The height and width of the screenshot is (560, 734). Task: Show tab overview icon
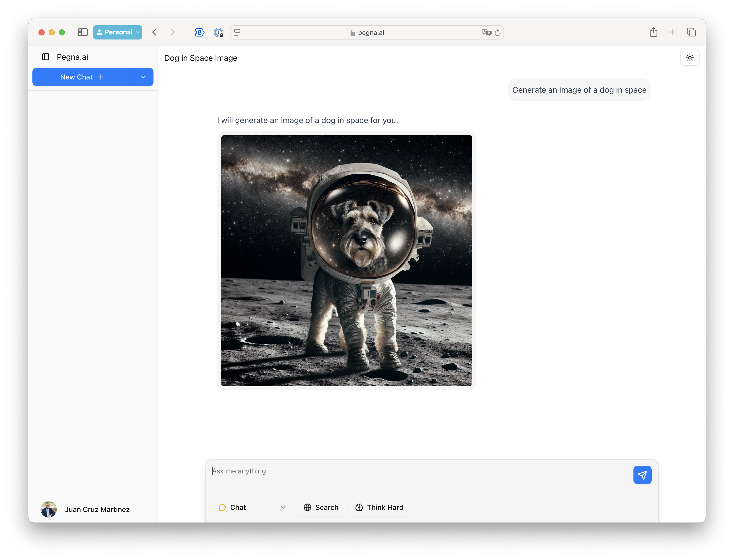tap(691, 32)
